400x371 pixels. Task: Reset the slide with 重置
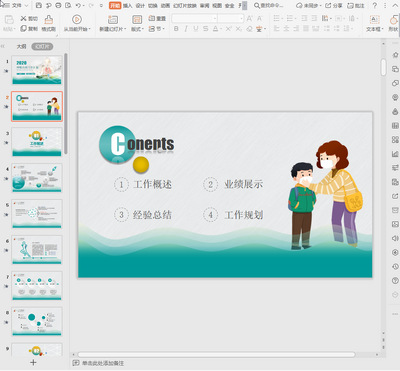(x=157, y=18)
